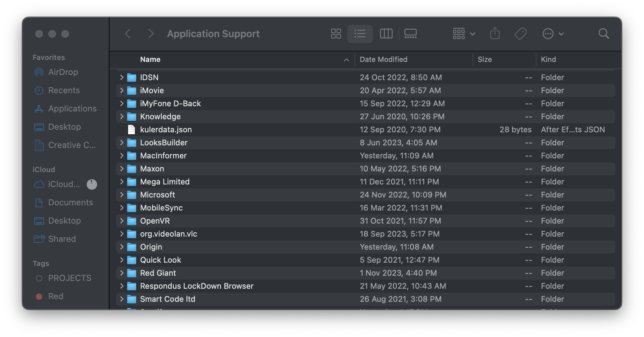
Task: Open the Edit Tags icon
Action: pos(520,34)
